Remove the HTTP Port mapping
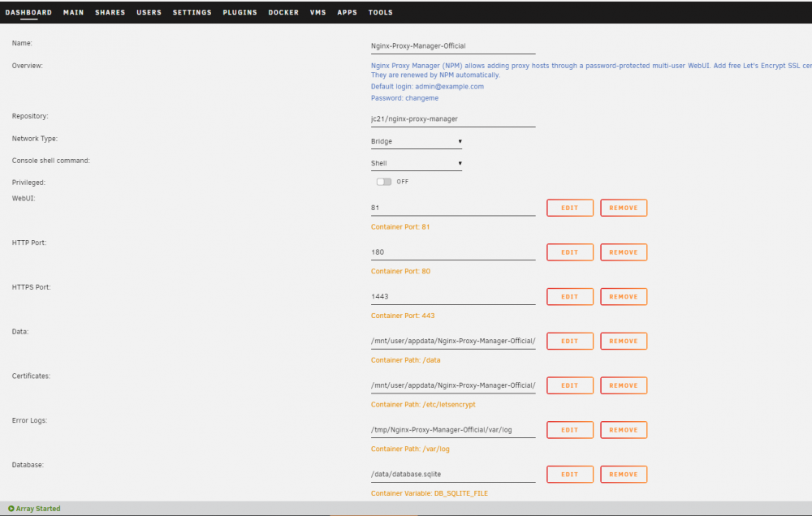This screenshot has height=516, width=812. 624,252
